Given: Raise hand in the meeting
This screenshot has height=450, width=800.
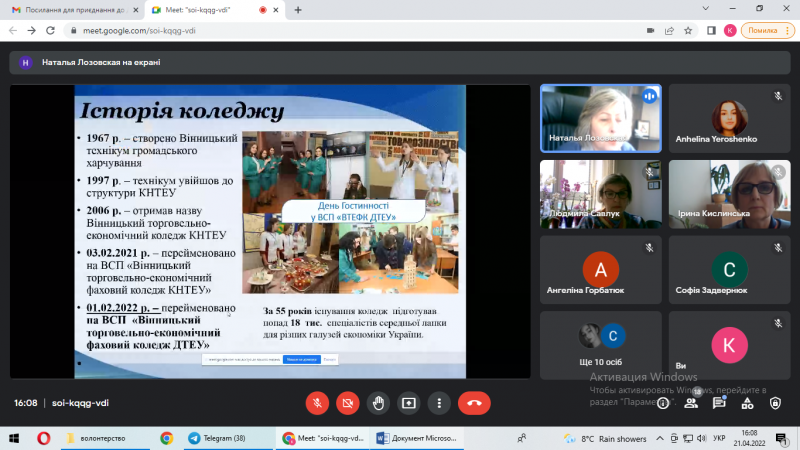Looking at the screenshot, I should (378, 403).
